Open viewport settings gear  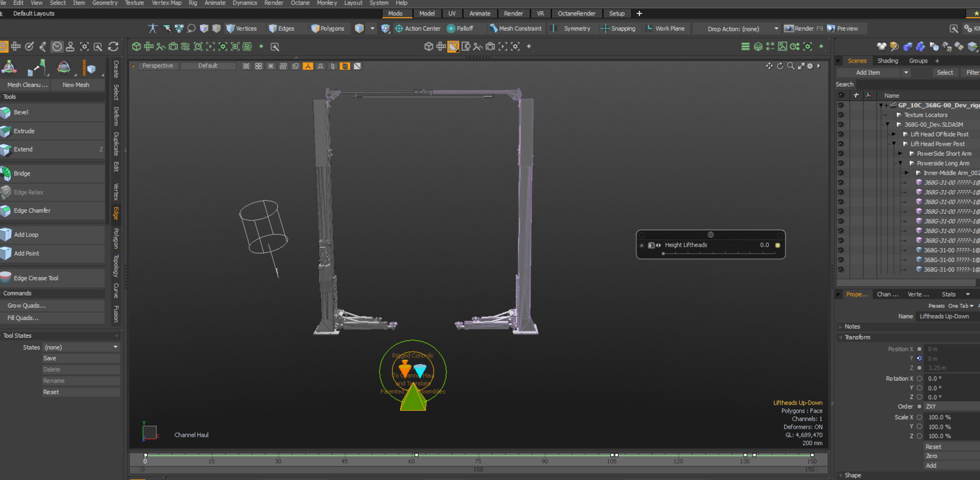pyautogui.click(x=810, y=66)
